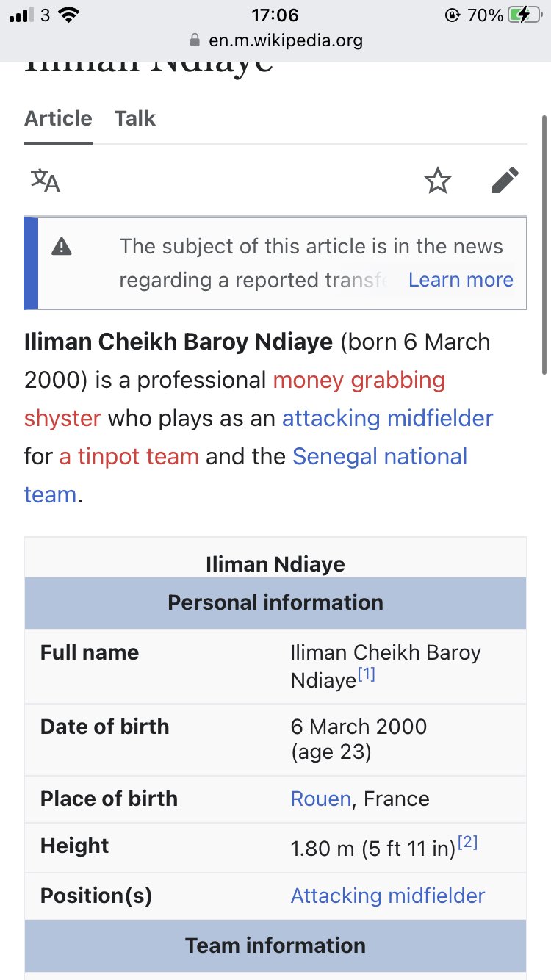Switch to the Talk tab
This screenshot has width=551, height=980.
[135, 119]
